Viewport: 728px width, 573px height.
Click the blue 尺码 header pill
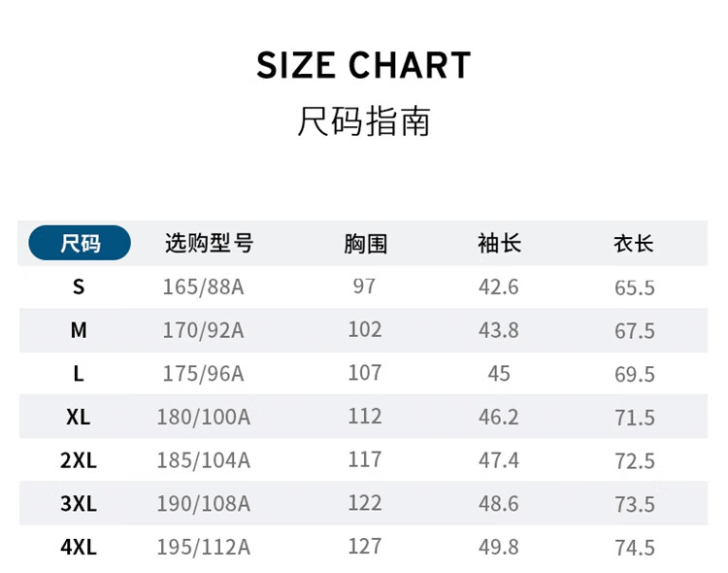(80, 243)
